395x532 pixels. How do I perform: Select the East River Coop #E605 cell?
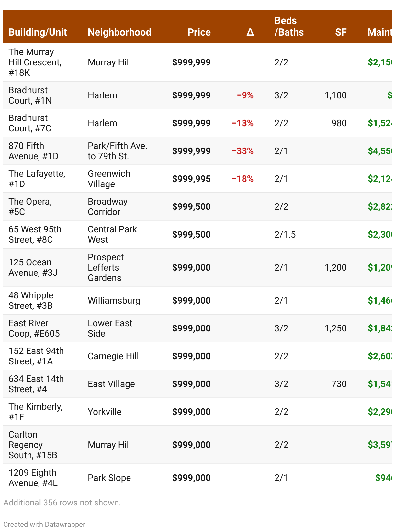[x=34, y=328]
